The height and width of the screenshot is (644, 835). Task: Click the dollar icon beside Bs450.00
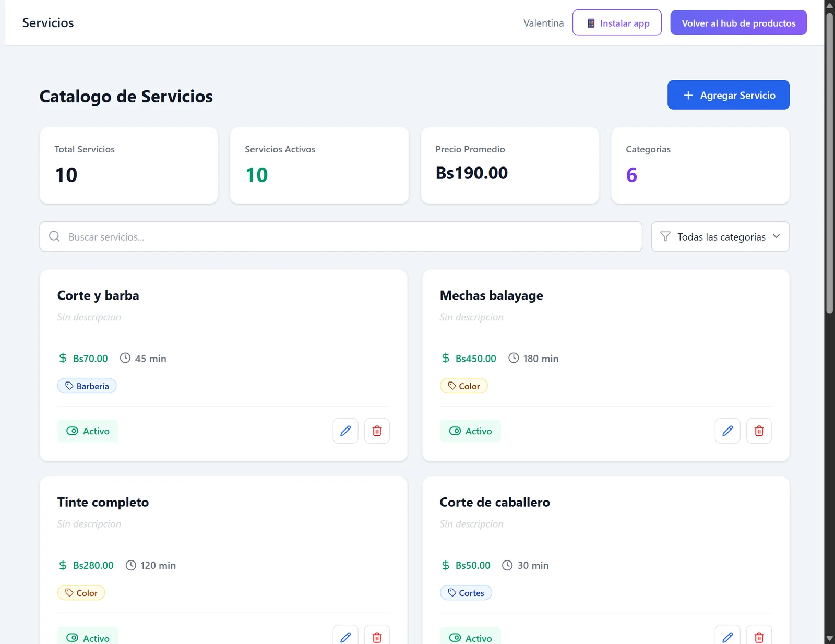pyautogui.click(x=445, y=358)
